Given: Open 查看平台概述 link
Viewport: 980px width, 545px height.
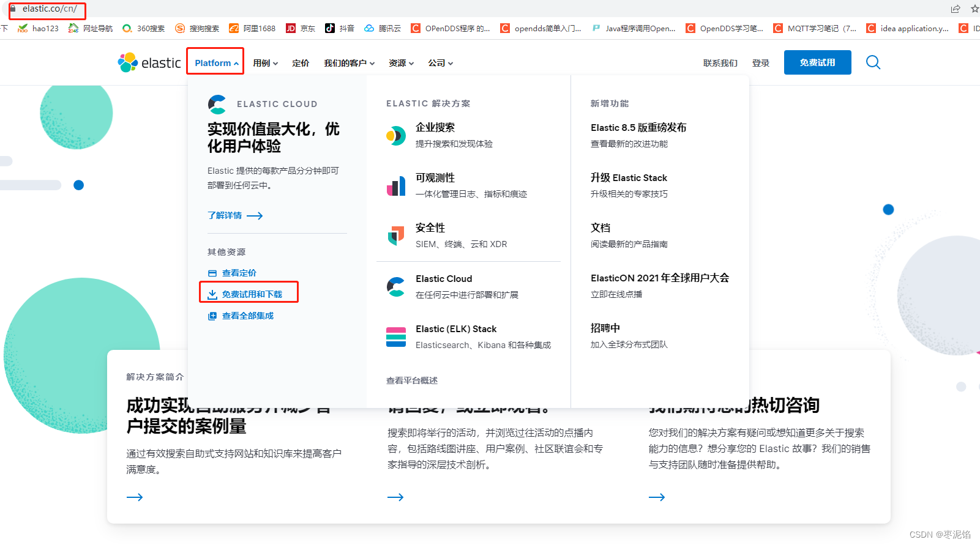Looking at the screenshot, I should [x=412, y=380].
